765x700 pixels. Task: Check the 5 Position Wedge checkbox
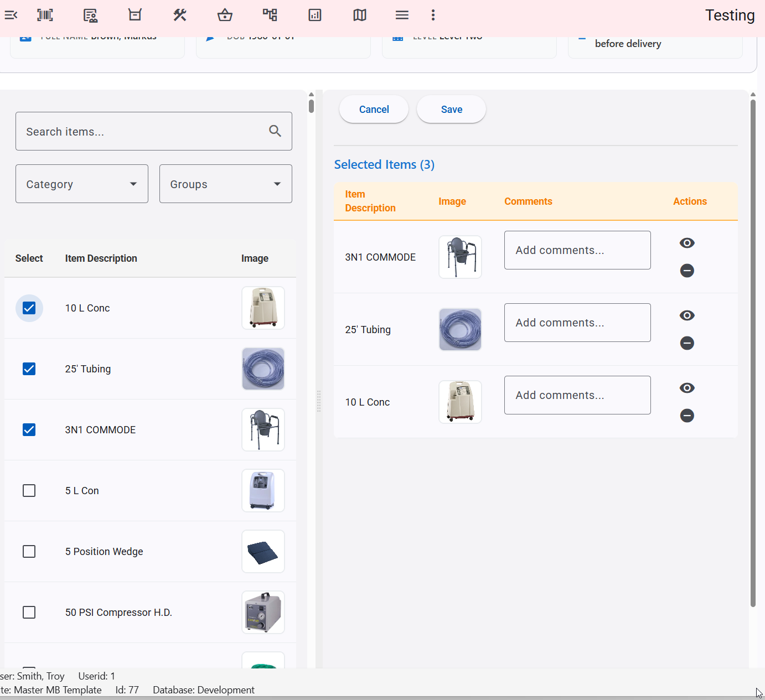tap(29, 551)
